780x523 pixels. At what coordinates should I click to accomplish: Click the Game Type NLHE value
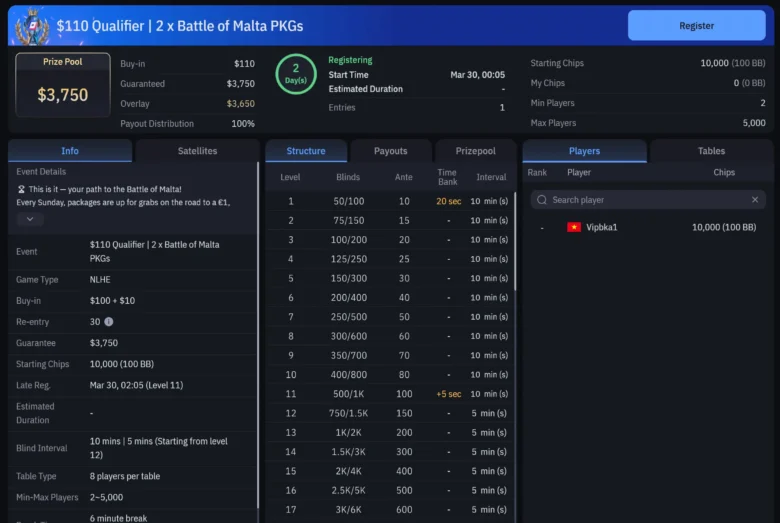coord(100,280)
